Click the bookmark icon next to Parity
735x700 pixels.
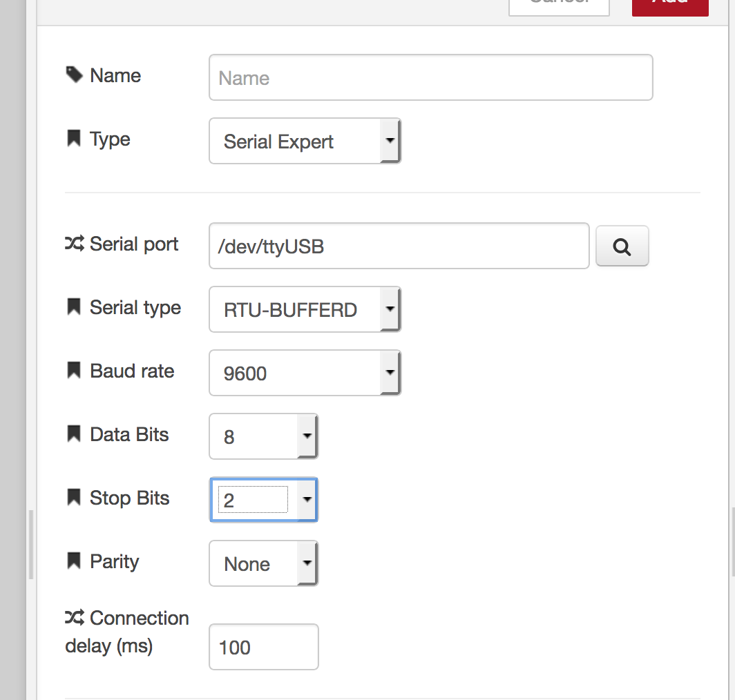point(73,560)
